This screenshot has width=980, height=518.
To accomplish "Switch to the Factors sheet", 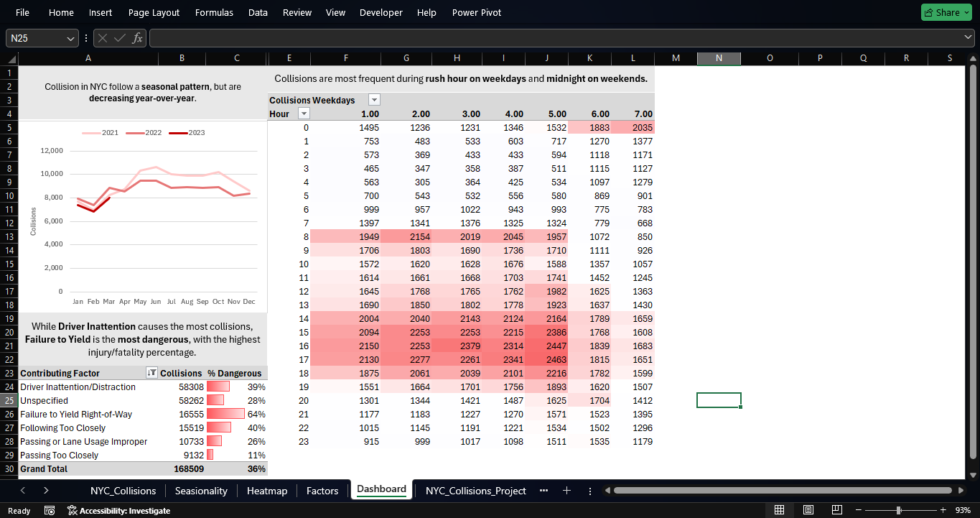I will tap(322, 491).
